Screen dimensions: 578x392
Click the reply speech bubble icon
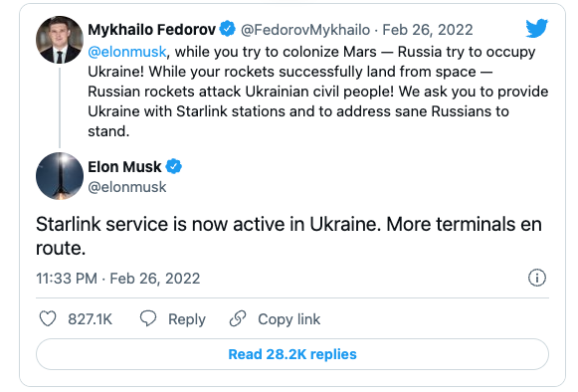tap(148, 318)
